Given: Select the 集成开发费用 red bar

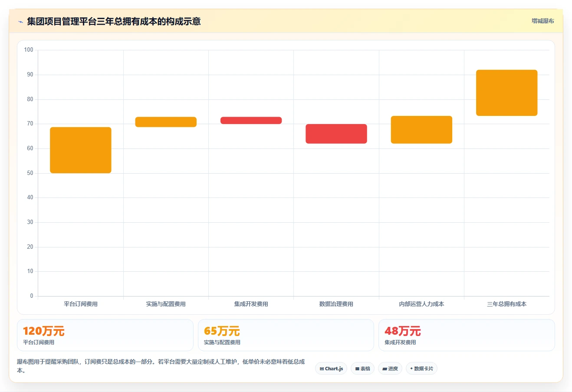Looking at the screenshot, I should tap(251, 121).
